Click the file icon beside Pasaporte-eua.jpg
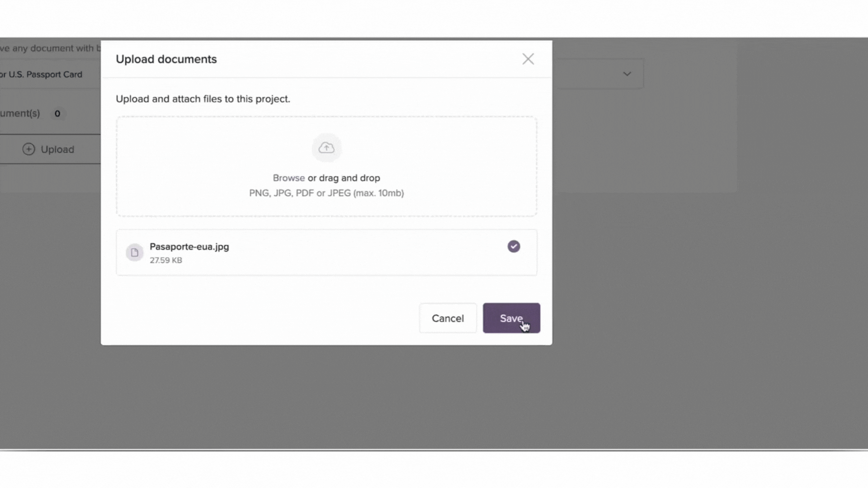Image resolution: width=868 pixels, height=488 pixels. pos(134,253)
